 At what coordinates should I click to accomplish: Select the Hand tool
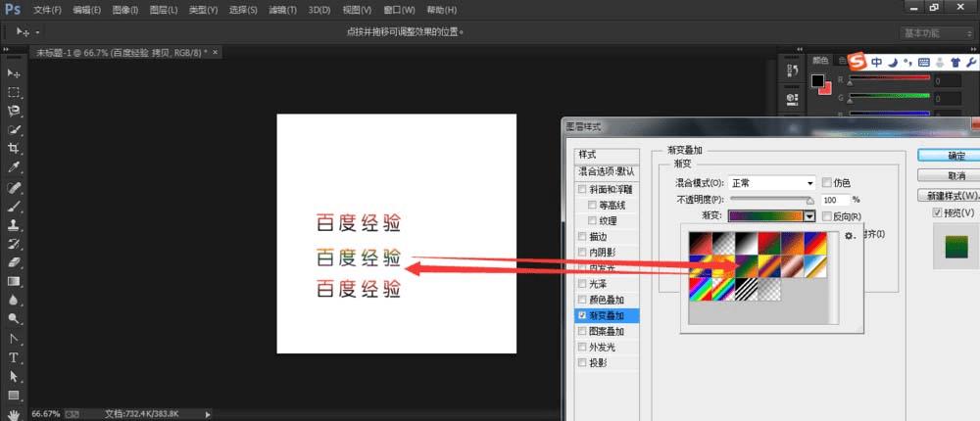pos(14,414)
